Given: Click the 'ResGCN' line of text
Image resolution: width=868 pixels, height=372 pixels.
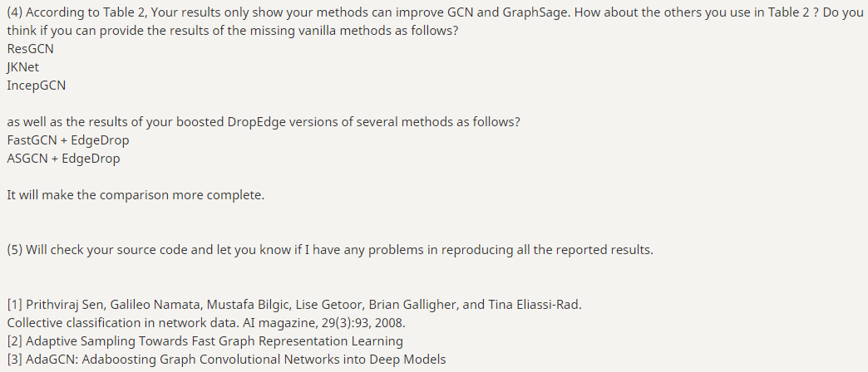Looking at the screenshot, I should click(x=31, y=49).
